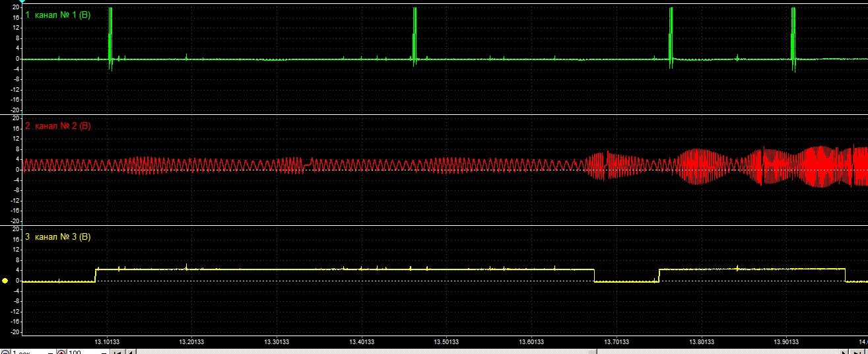Click the 13.90133 time axis label
This screenshot has height=354, width=868.
pos(785,341)
